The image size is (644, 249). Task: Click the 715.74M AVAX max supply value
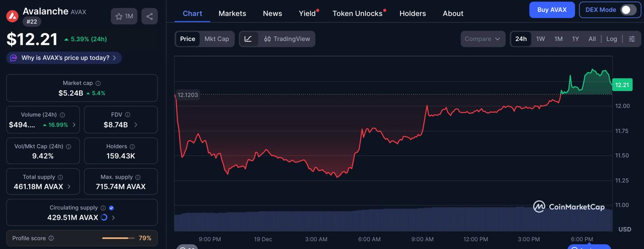pyautogui.click(x=121, y=186)
